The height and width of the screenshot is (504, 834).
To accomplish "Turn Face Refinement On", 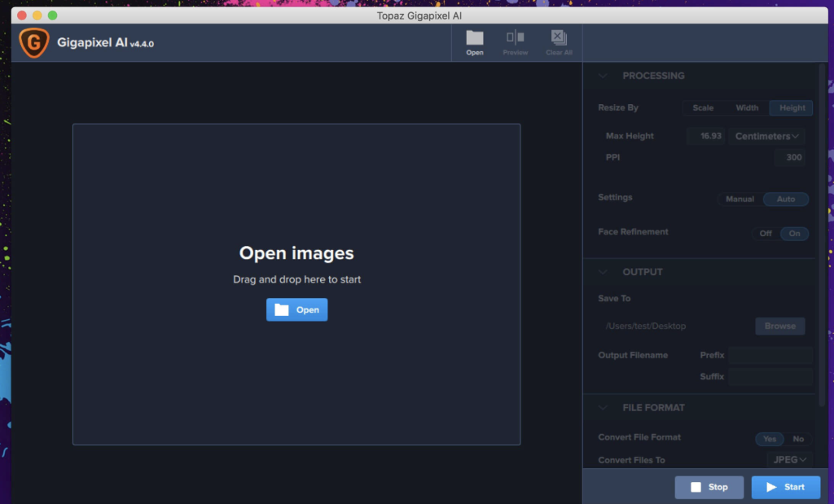I will [794, 234].
